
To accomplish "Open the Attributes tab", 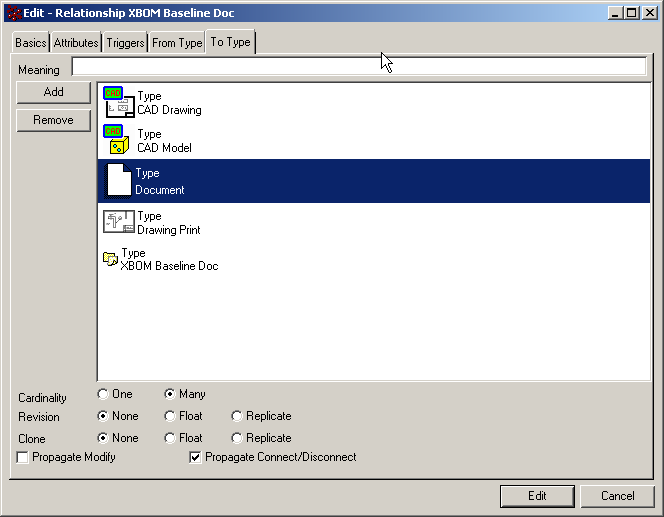I will coord(76,43).
